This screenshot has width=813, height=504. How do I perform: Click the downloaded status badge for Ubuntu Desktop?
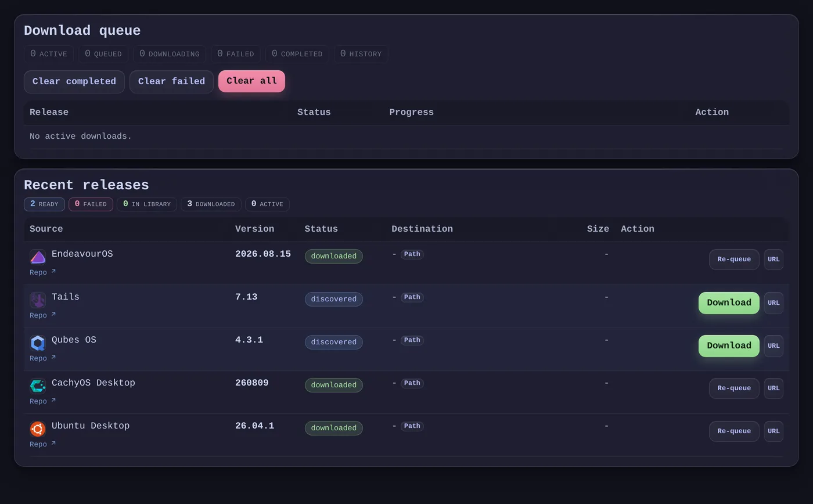[334, 428]
